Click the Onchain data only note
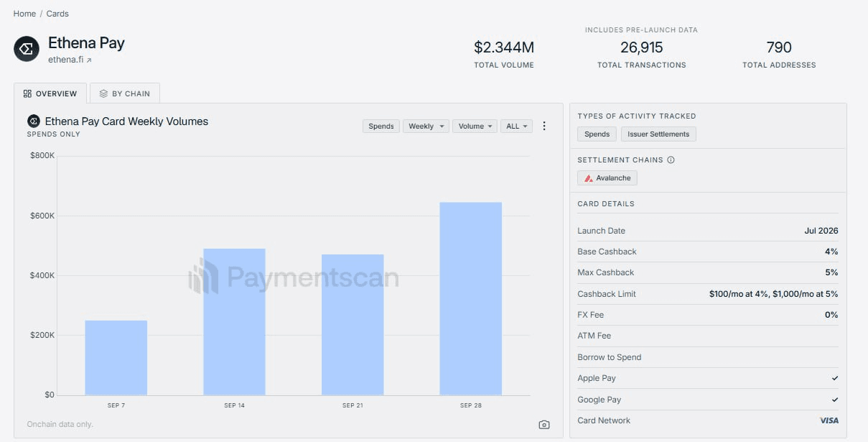Screen dimensions: 868x442 60,424
